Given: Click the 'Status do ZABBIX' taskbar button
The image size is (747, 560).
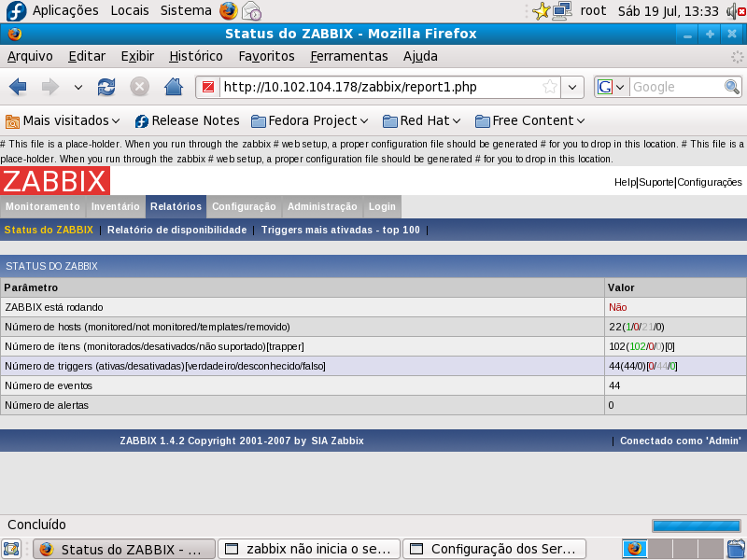Looking at the screenshot, I should tap(124, 549).
